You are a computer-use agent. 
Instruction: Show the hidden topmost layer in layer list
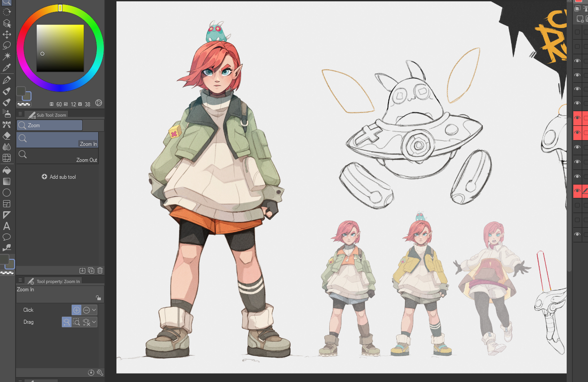point(577,32)
